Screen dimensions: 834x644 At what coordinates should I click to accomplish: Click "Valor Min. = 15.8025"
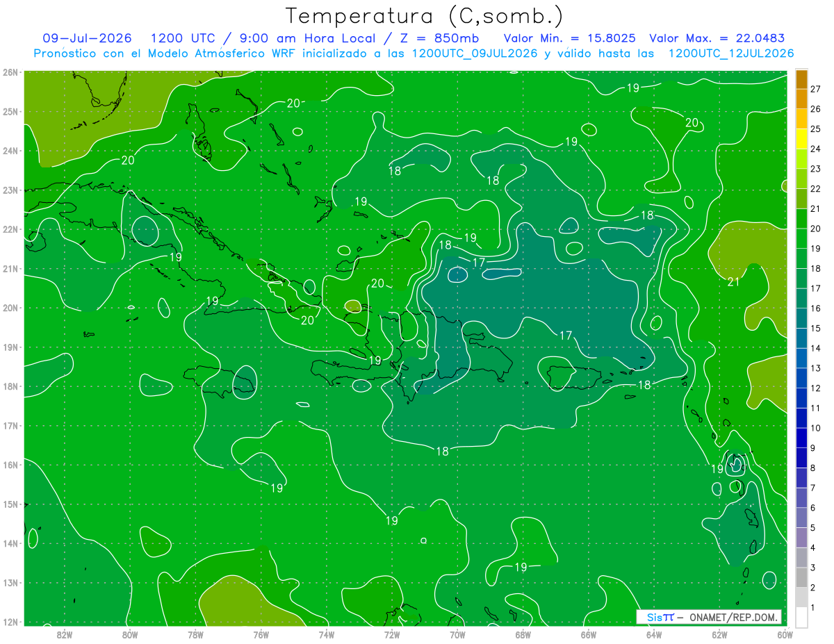point(569,38)
